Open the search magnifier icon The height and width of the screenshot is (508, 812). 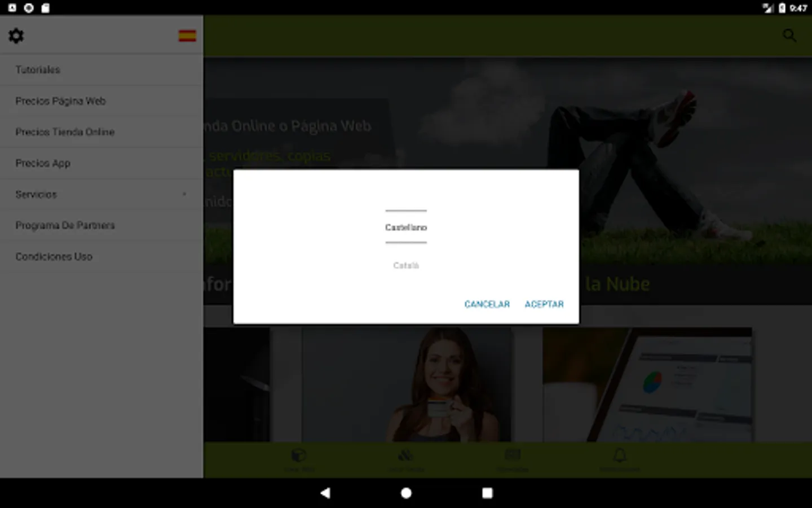tap(789, 36)
